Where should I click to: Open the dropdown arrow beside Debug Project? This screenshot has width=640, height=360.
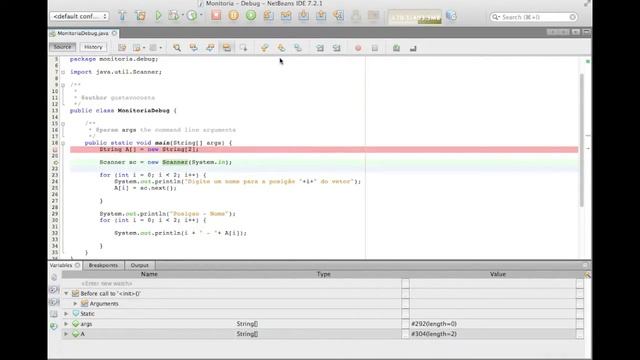coord(182,15)
